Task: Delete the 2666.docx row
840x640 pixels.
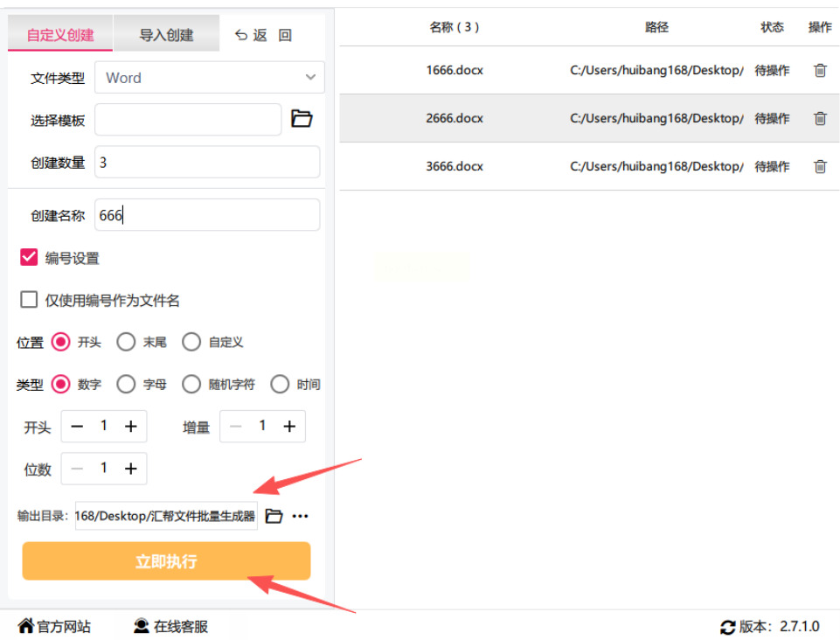Action: pyautogui.click(x=820, y=118)
